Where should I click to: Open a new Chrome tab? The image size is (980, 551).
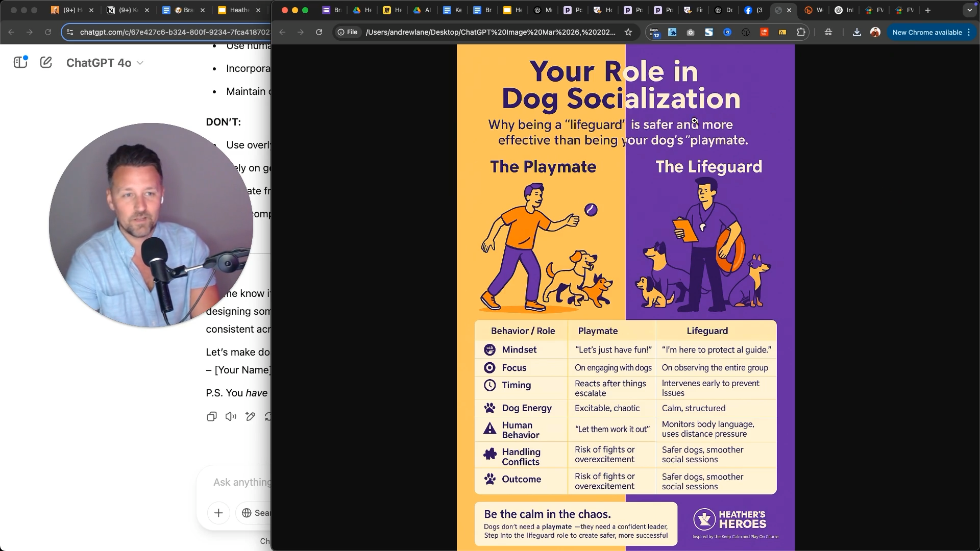[928, 10]
